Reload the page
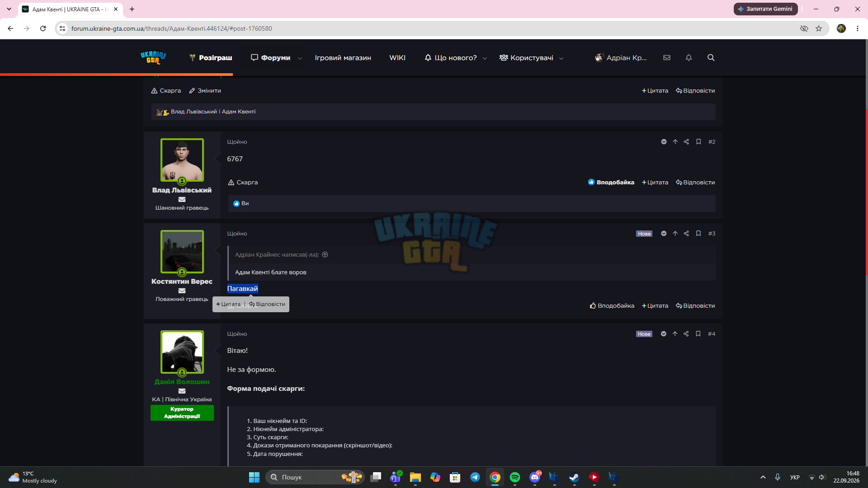Viewport: 868px width, 488px height. [43, 28]
